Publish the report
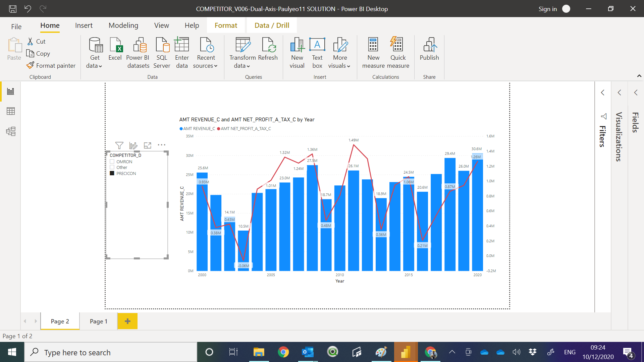 tap(429, 49)
